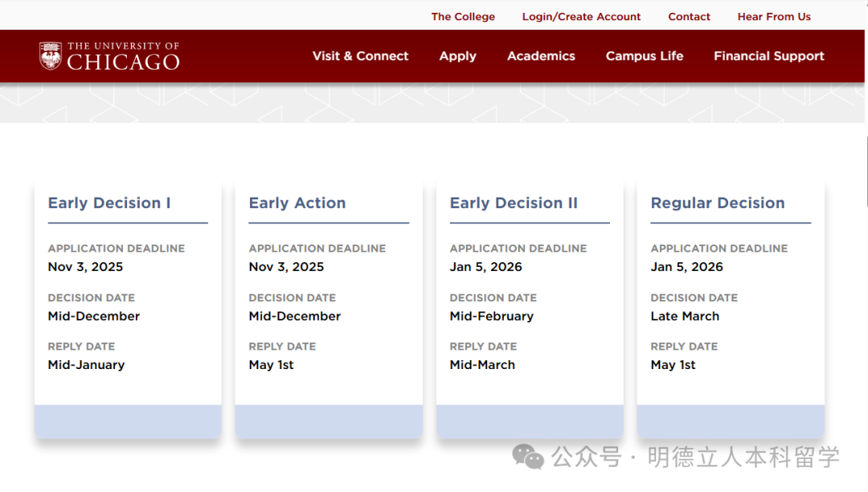Select the Early Action heading

tap(297, 203)
